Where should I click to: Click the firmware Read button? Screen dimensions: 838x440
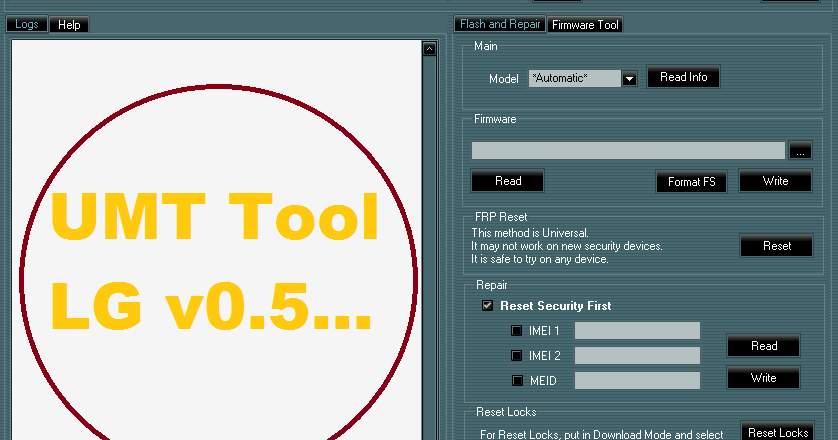tap(508, 181)
